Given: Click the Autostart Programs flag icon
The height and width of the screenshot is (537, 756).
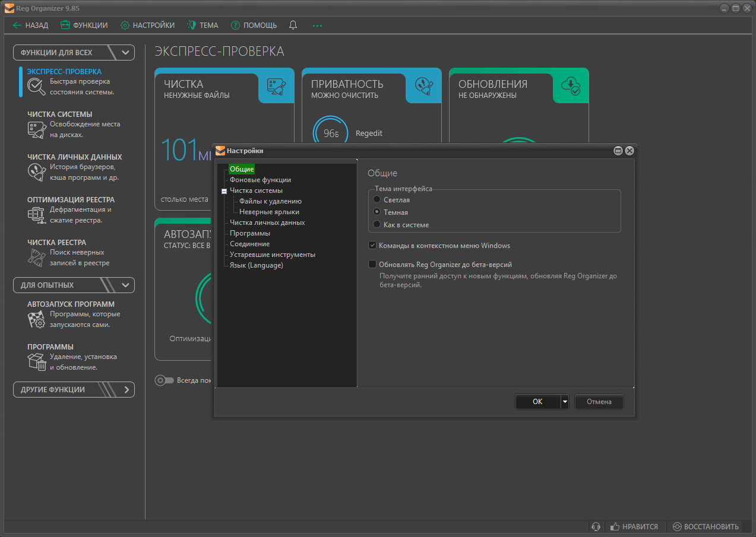Looking at the screenshot, I should coord(36,319).
